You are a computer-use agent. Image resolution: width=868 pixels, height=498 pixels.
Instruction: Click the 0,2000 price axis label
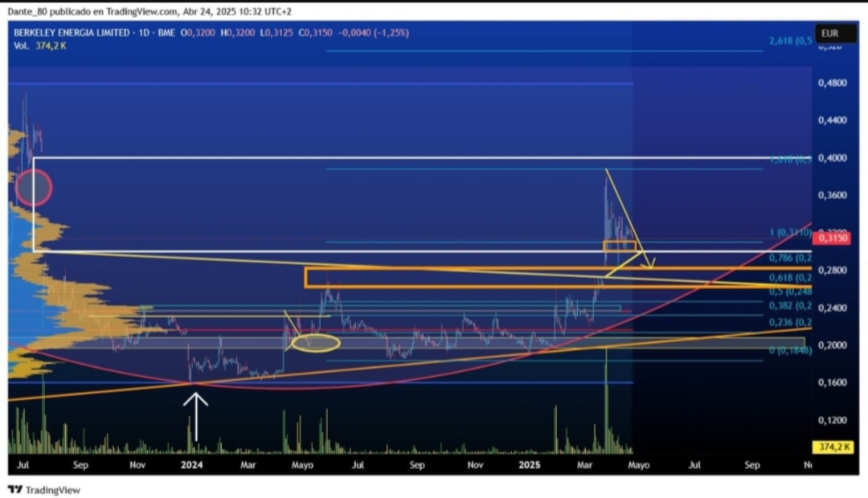pyautogui.click(x=833, y=345)
